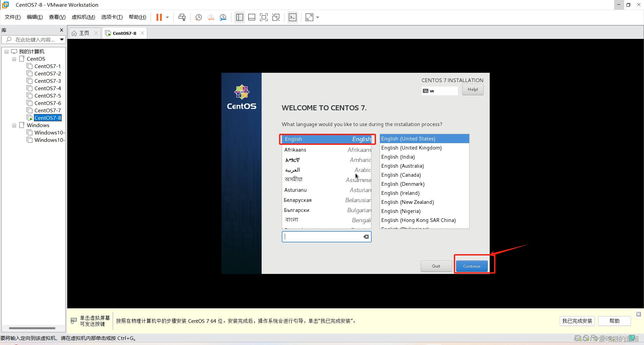Clear the language search field icon
Viewport: 644px width, 345px height.
[x=366, y=237]
